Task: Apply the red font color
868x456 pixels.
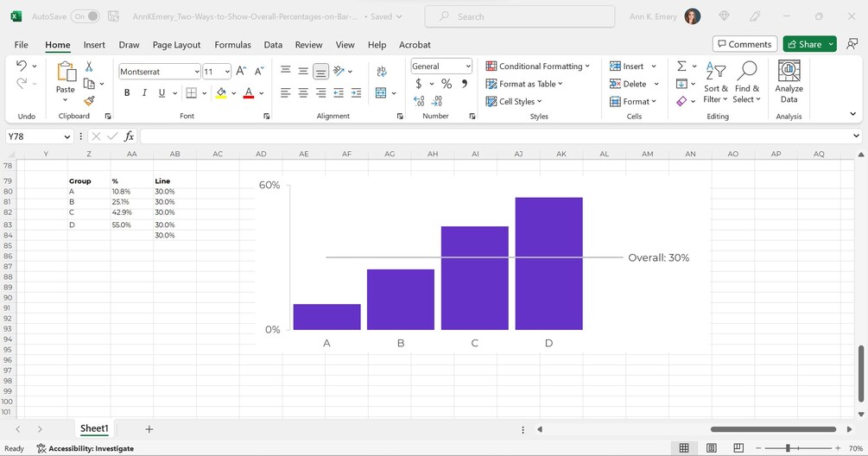Action: pos(249,92)
